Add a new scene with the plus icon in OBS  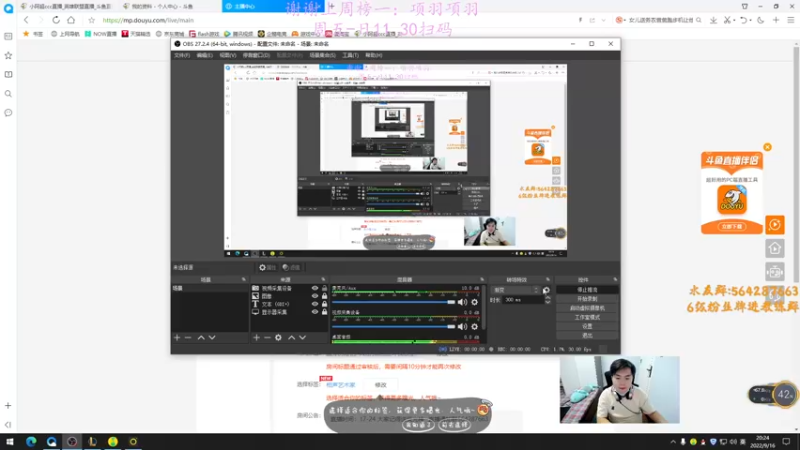pyautogui.click(x=177, y=338)
